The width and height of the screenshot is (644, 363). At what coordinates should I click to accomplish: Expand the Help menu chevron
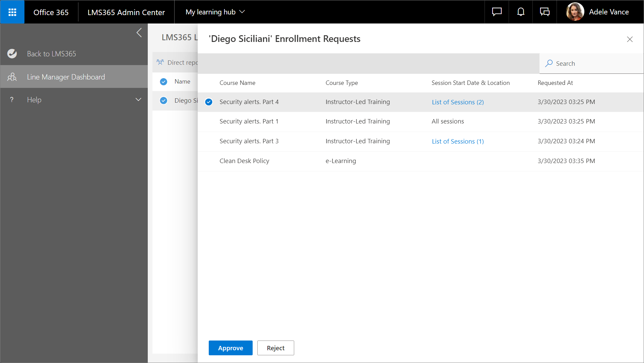(138, 100)
